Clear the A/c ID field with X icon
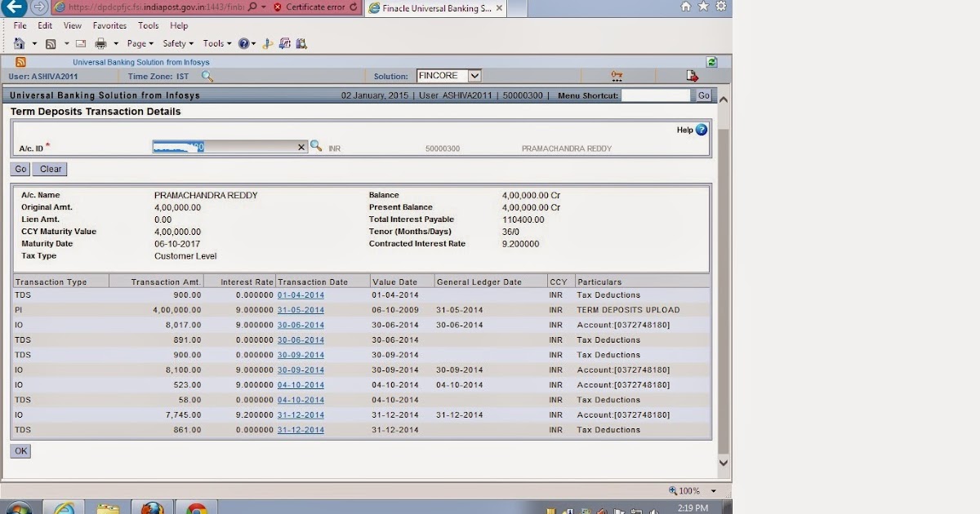This screenshot has height=514, width=980. pyautogui.click(x=301, y=148)
